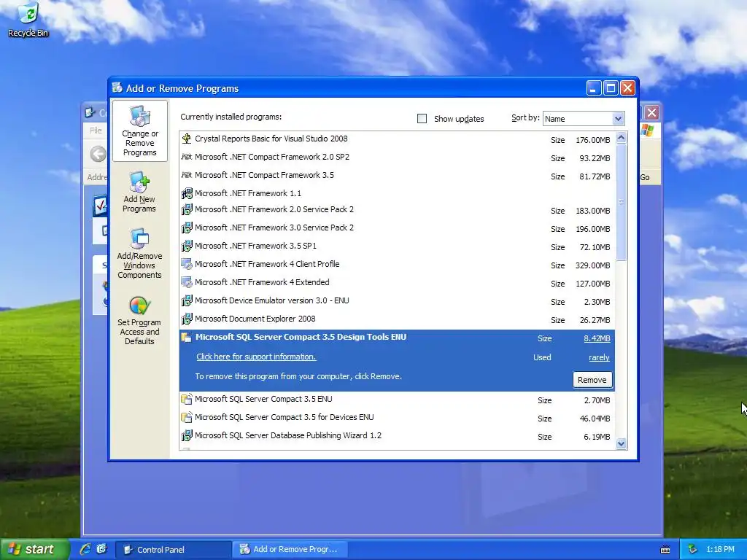Screen dimensions: 747x560
Task: Open the Sort by Name dropdown
Action: (x=584, y=119)
